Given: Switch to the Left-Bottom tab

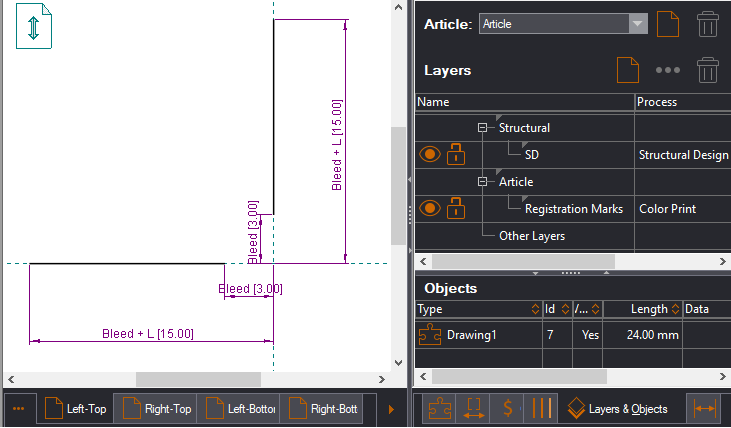Looking at the screenshot, I should pyautogui.click(x=238, y=408).
